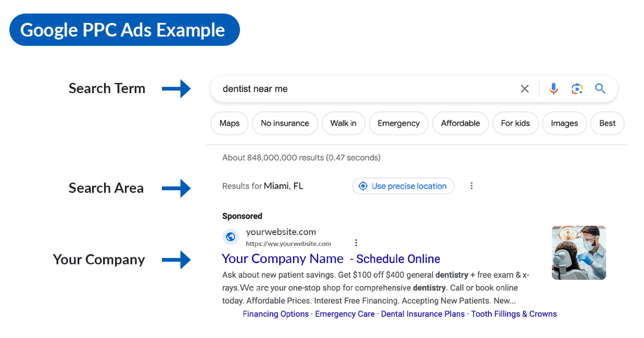Open the Financing Options sitelink
Viewport: 644px width, 338px height.
pos(275,314)
